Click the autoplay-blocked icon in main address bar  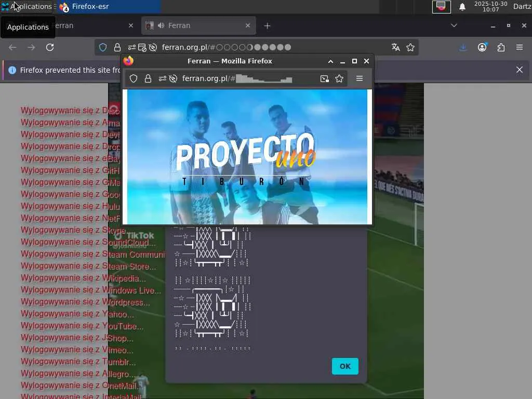pos(153,47)
